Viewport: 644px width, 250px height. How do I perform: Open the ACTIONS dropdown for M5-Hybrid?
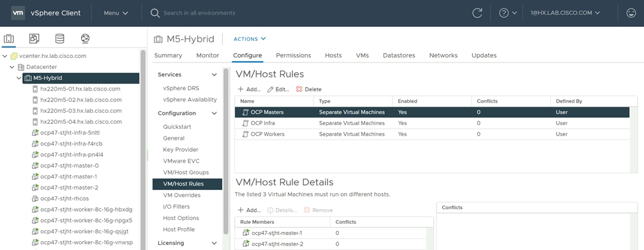[x=250, y=39]
